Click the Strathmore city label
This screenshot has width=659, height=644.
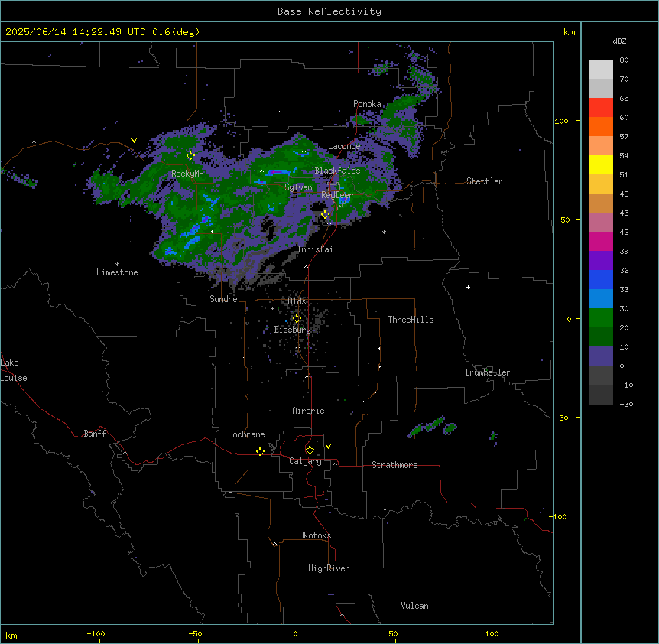pos(394,465)
